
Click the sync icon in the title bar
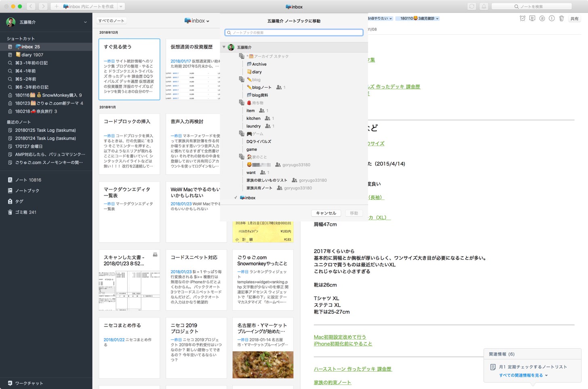click(x=472, y=6)
